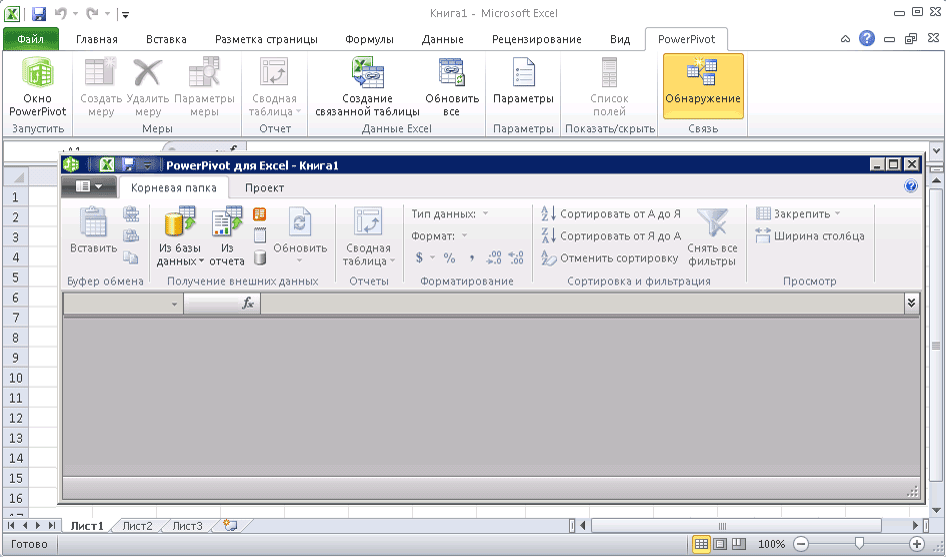
Task: Click the Обновить все icon
Action: (451, 88)
